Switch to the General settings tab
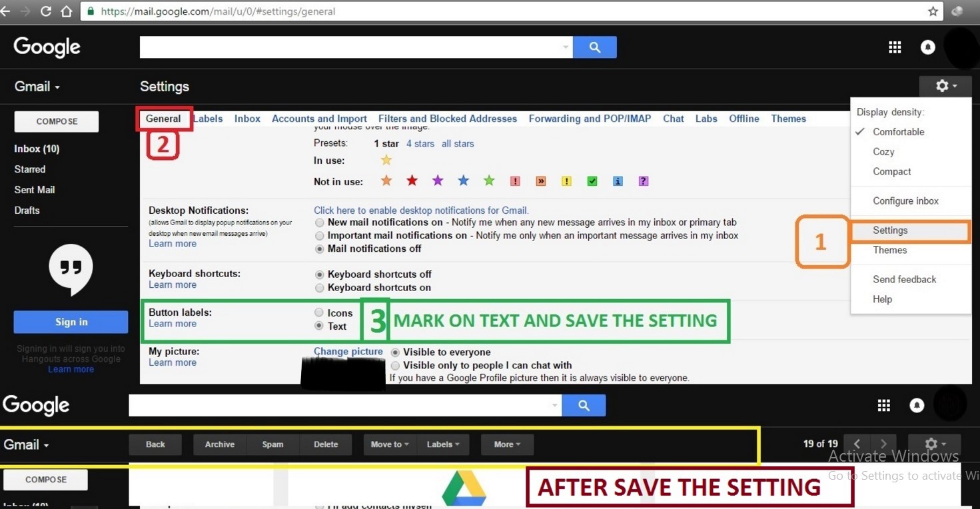980x509 pixels. click(163, 119)
